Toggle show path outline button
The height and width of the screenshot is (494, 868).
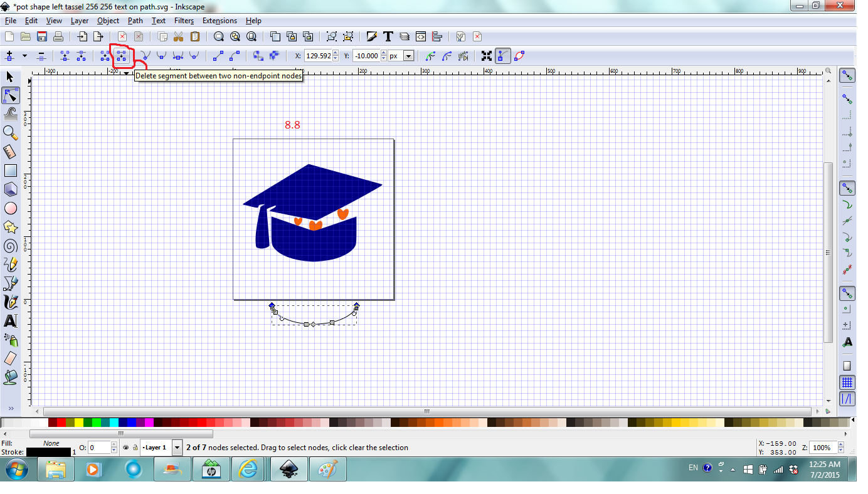pyautogui.click(x=519, y=56)
